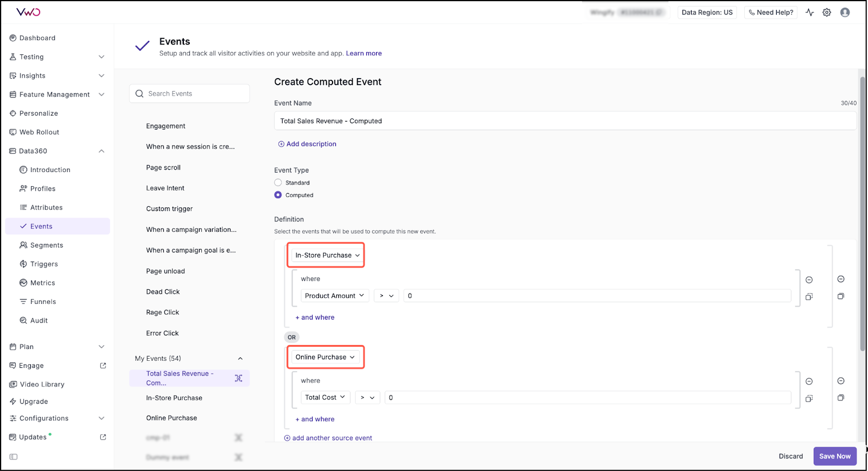Add 'and where' condition under In-Store Purchase
The width and height of the screenshot is (868, 471).
315,317
